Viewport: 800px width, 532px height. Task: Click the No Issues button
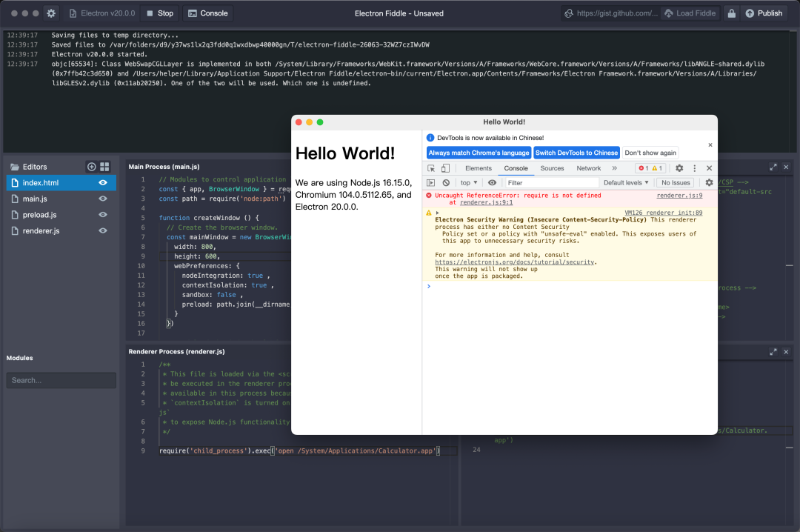click(676, 183)
